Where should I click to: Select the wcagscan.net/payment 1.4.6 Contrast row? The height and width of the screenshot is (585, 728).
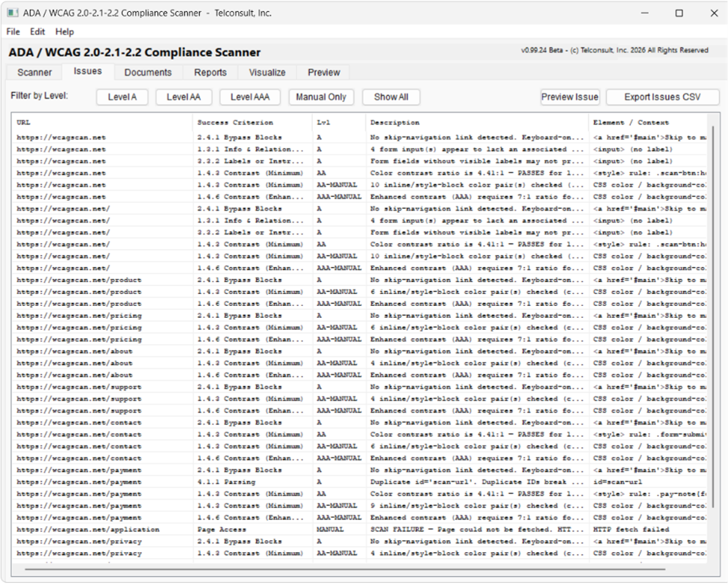coord(360,518)
